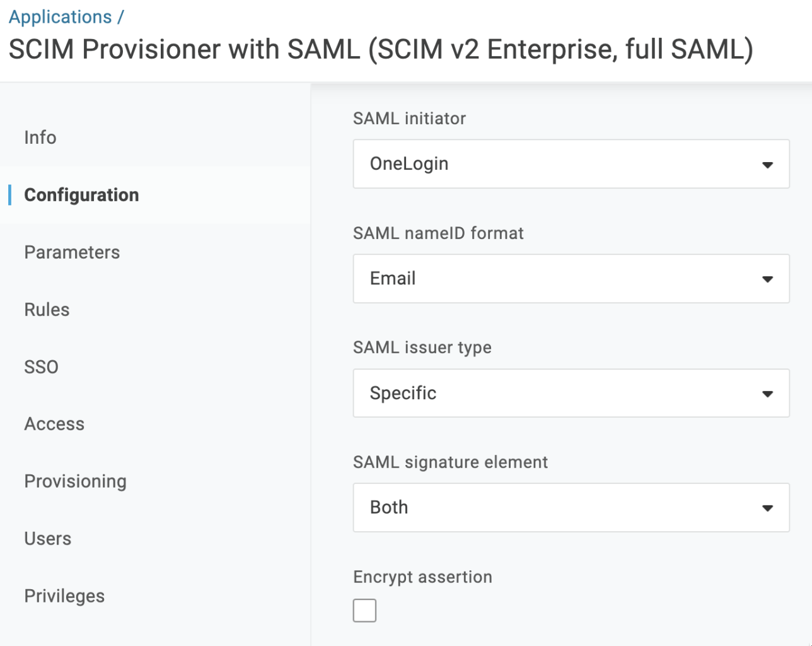Image resolution: width=812 pixels, height=646 pixels.
Task: Click the caret icon beside Email
Action: coord(767,279)
